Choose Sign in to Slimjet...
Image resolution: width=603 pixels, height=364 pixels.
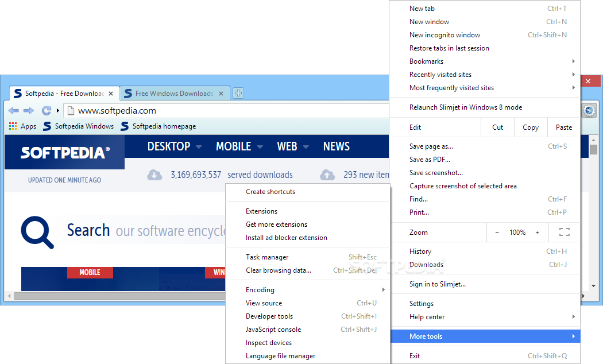point(485,284)
